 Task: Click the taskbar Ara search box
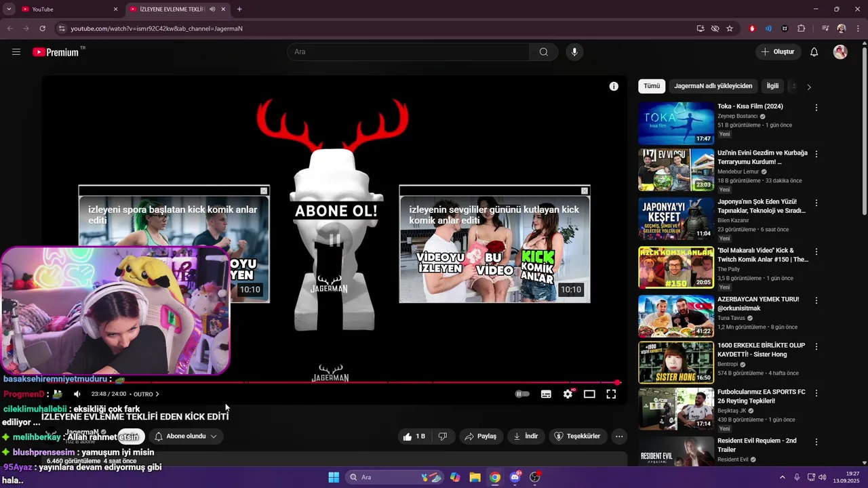point(393,477)
